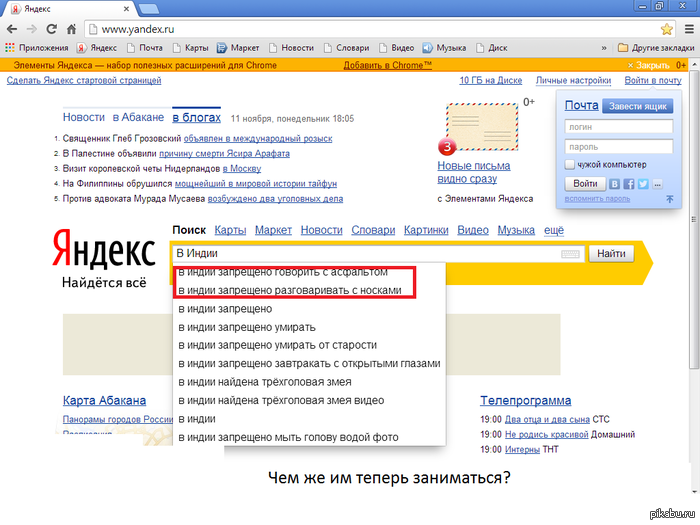Viewport: 700px width, 525px height.
Task: Open Диск bookmark in bookmarks bar
Action: [492, 48]
